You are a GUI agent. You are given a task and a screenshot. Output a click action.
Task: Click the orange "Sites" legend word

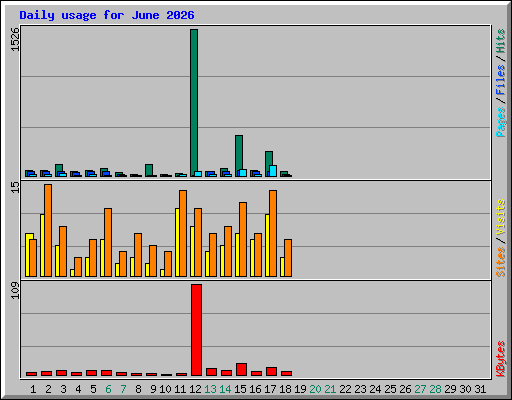(x=501, y=262)
